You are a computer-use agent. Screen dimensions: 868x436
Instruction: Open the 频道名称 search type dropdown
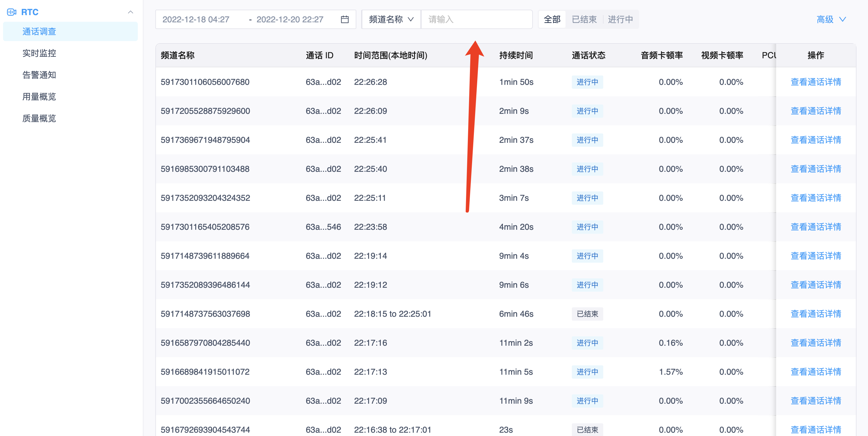coord(391,20)
